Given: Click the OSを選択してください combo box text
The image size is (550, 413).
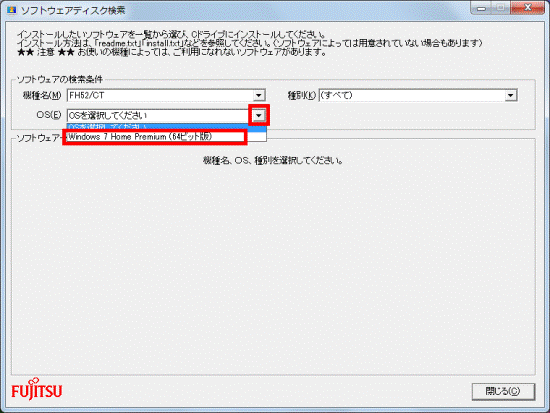Looking at the screenshot, I should (x=108, y=115).
